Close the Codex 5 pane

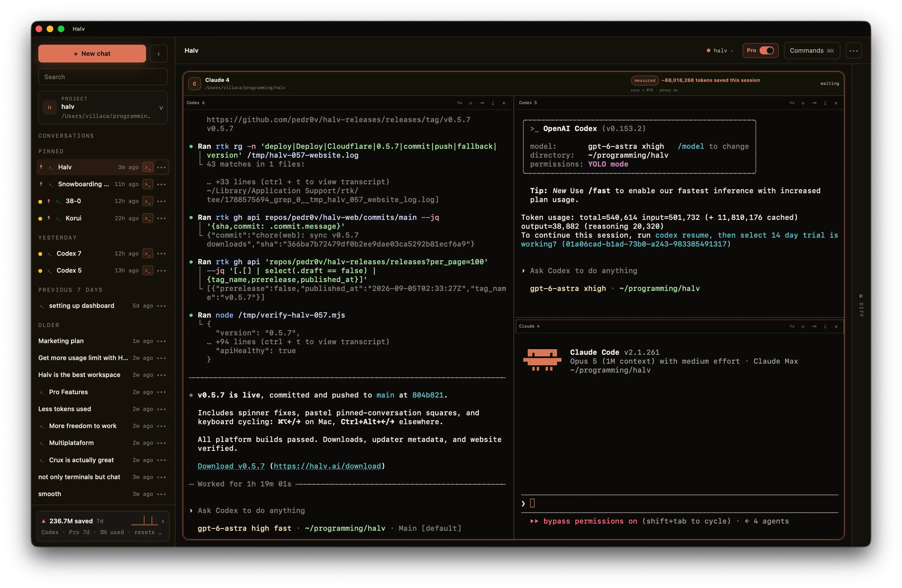[x=836, y=103]
